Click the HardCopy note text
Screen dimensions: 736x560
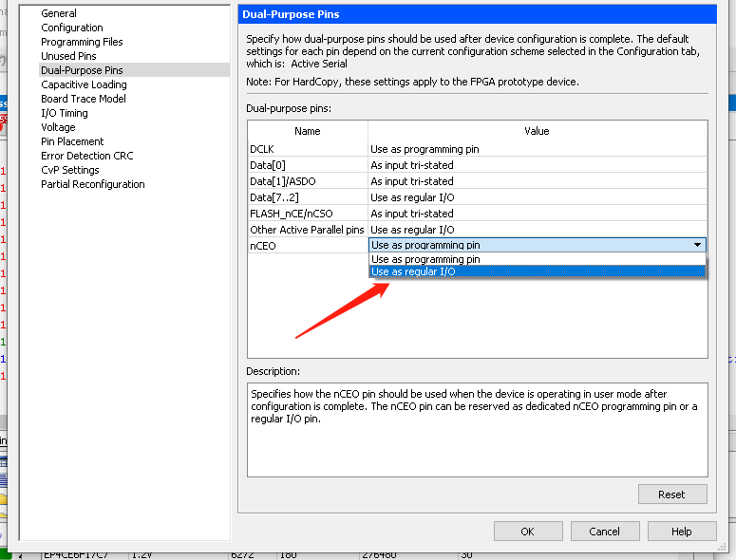412,82
